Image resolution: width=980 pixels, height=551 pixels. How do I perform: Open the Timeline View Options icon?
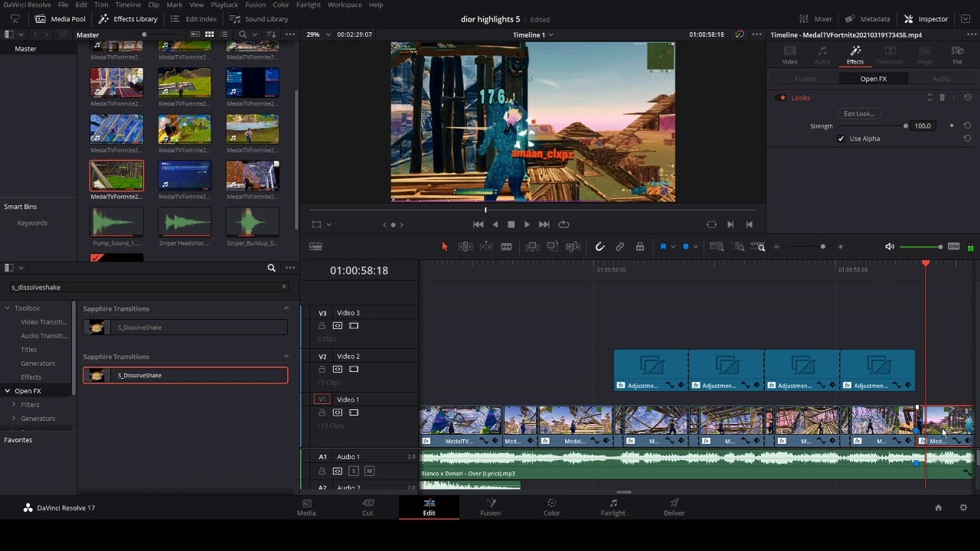315,246
